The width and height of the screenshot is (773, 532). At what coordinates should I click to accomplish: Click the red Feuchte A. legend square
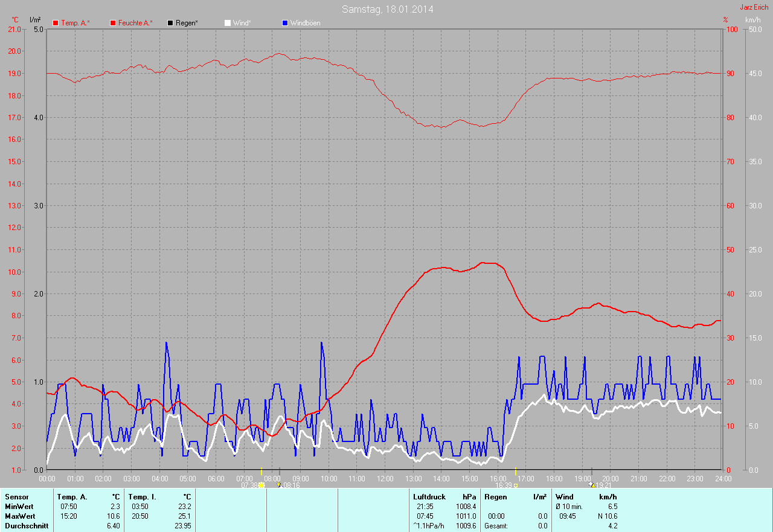(x=113, y=23)
